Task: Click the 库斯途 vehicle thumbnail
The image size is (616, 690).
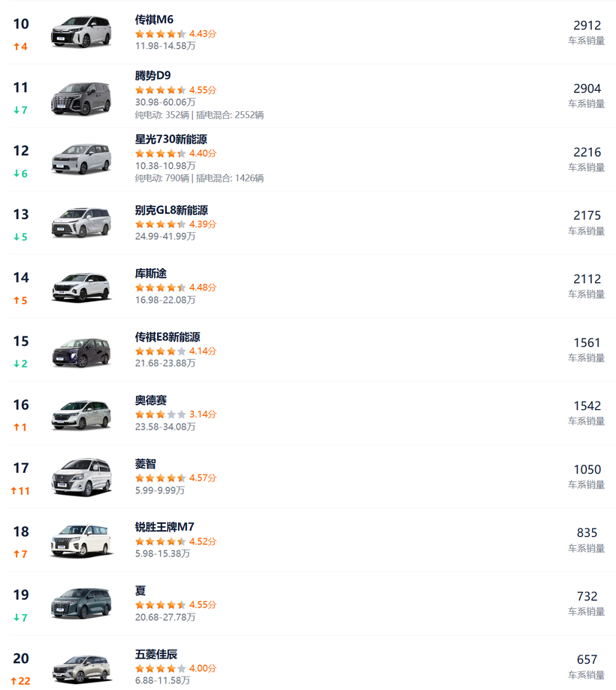Action: 81,287
